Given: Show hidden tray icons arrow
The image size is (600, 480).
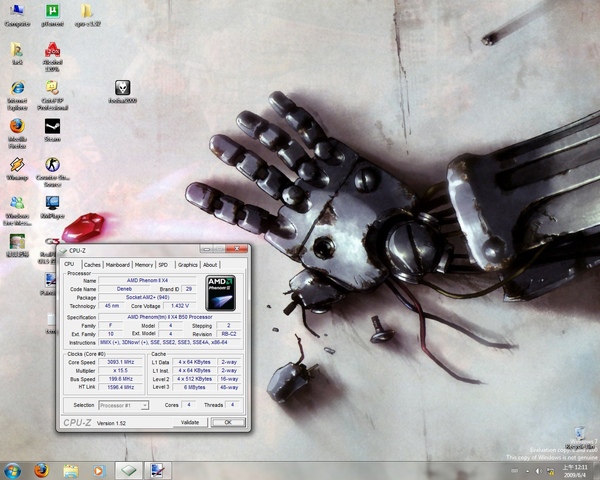Looking at the screenshot, I should (527, 471).
